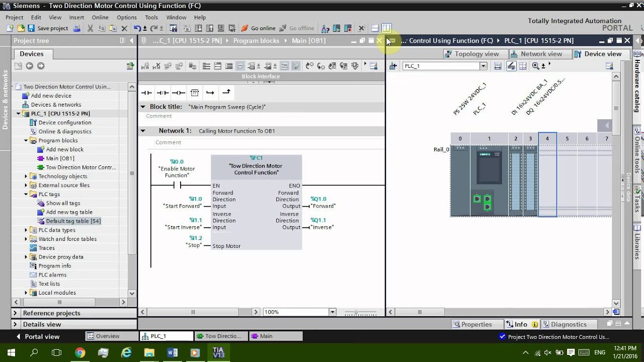Click the Start simulation icon
The image size is (644, 362).
(x=221, y=28)
